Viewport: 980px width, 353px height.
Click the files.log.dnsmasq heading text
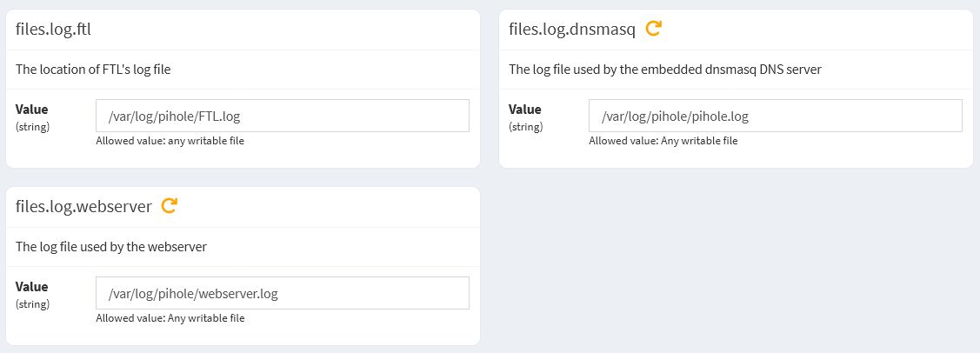click(572, 30)
